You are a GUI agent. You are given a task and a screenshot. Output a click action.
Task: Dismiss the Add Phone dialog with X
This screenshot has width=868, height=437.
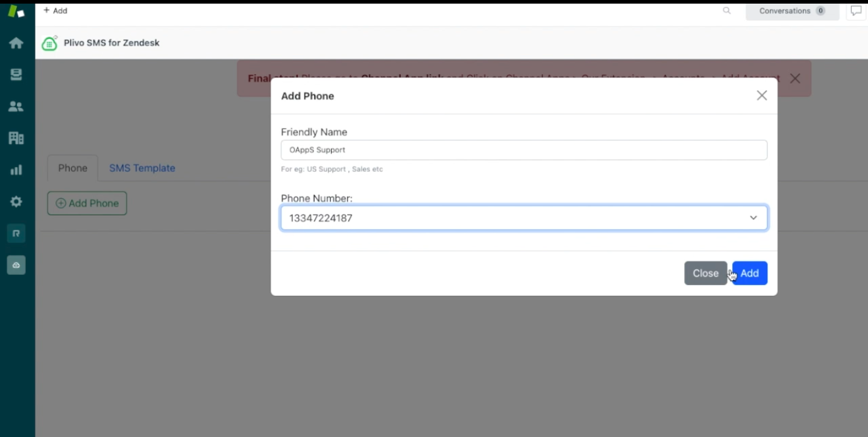click(x=762, y=96)
